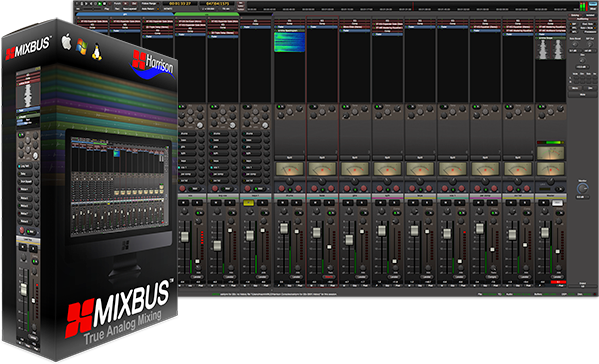Click the master strip main fader handle

pos(545,232)
